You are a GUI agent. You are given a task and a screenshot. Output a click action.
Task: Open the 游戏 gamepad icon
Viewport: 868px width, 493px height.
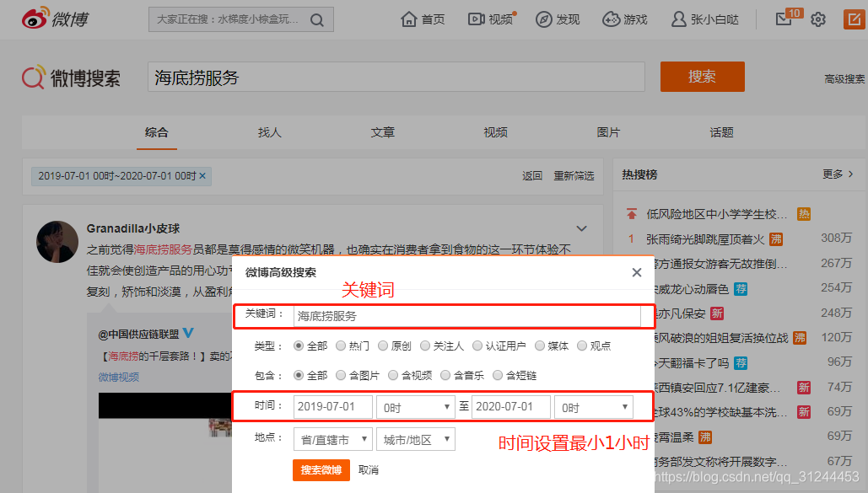611,19
